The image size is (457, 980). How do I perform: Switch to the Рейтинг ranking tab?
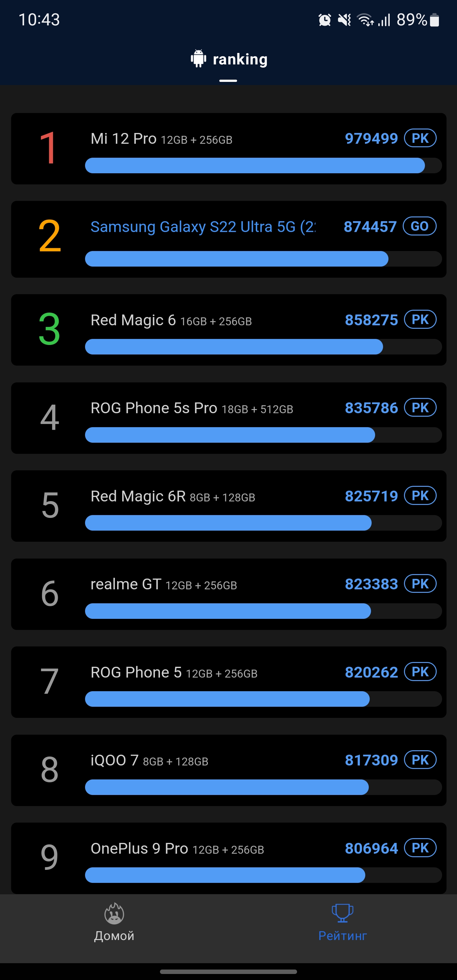click(x=342, y=922)
